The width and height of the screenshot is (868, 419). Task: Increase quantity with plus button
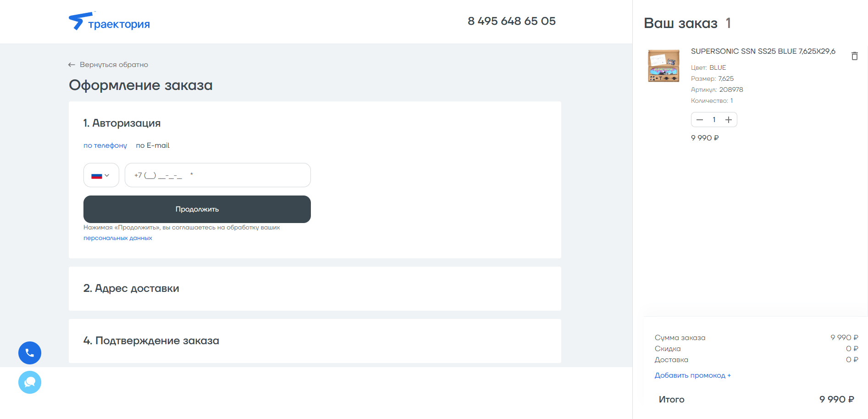click(728, 120)
